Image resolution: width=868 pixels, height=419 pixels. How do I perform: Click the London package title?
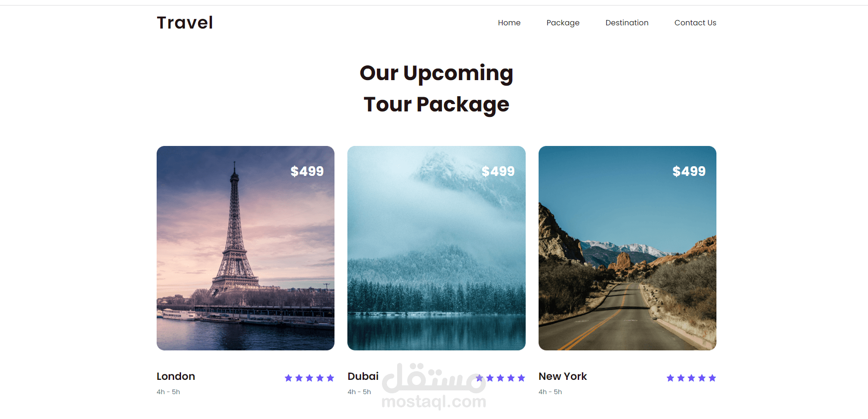tap(176, 376)
